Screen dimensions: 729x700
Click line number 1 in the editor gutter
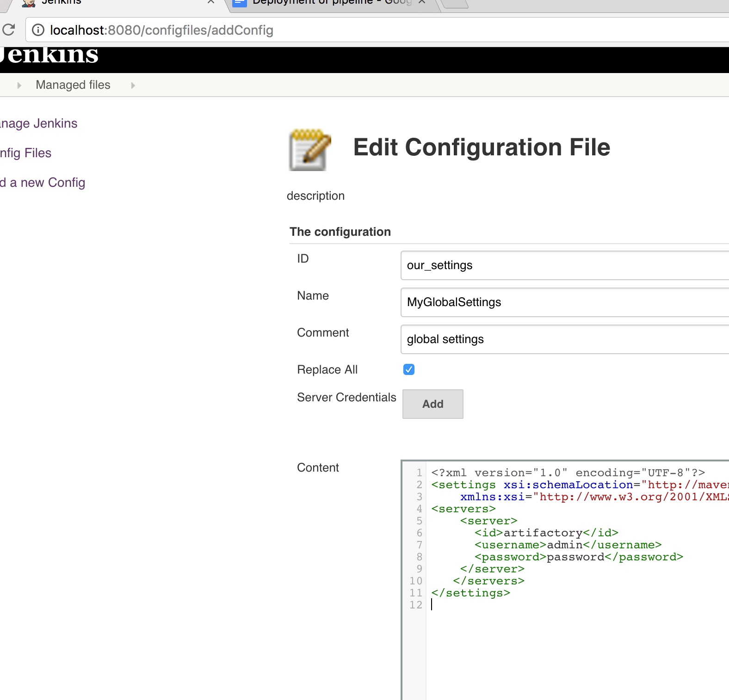click(419, 473)
